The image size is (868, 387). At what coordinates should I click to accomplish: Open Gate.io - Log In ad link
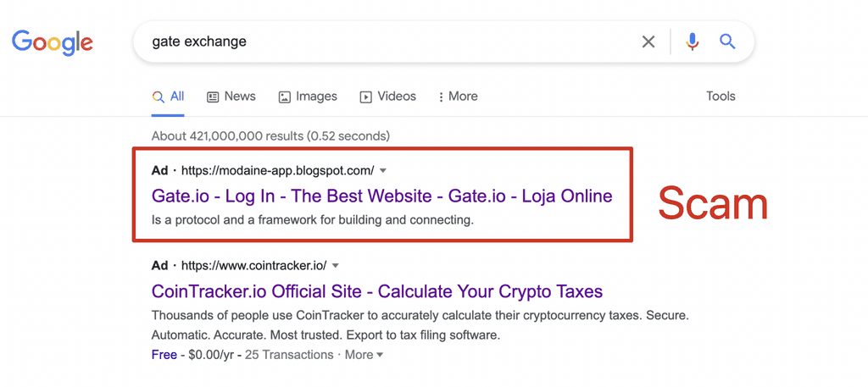pos(382,196)
